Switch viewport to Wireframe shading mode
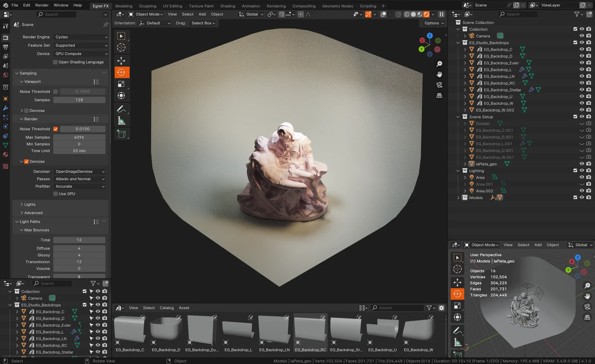 pos(407,14)
